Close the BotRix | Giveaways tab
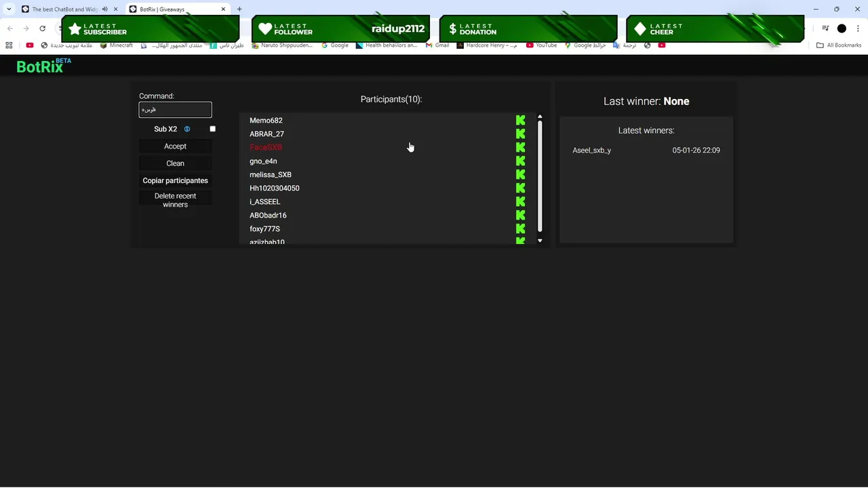 point(223,9)
